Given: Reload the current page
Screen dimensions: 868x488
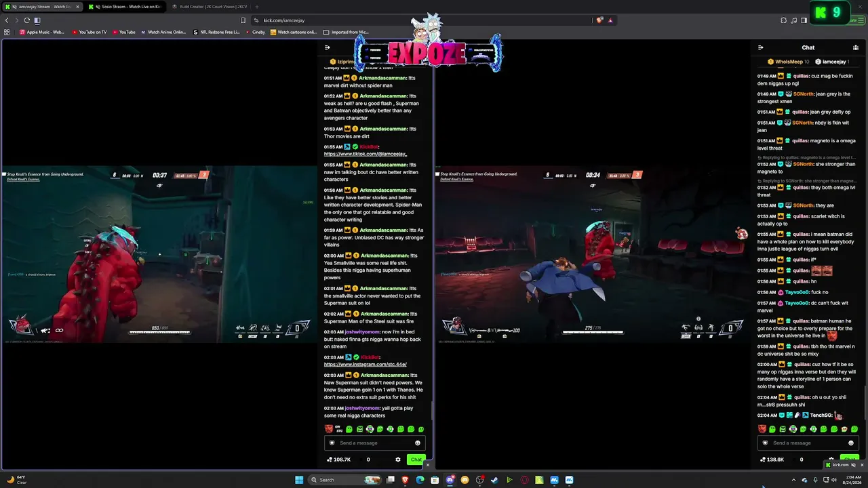Looking at the screenshot, I should pos(27,20).
